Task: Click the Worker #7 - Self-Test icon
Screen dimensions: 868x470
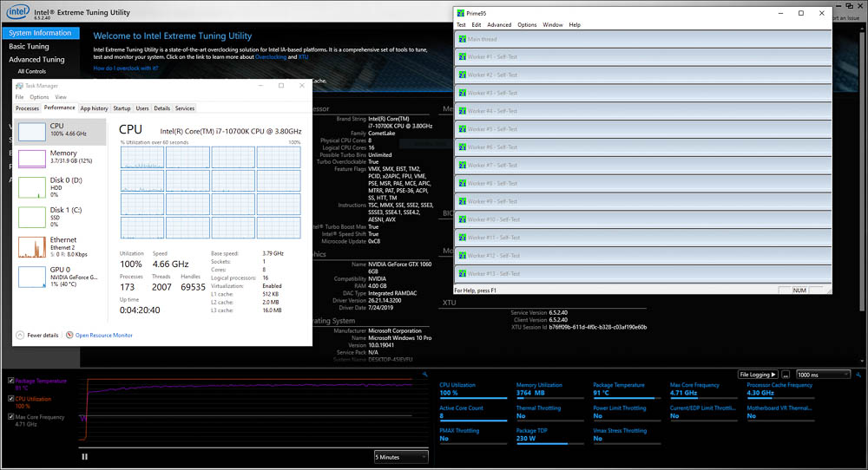Action: click(463, 166)
